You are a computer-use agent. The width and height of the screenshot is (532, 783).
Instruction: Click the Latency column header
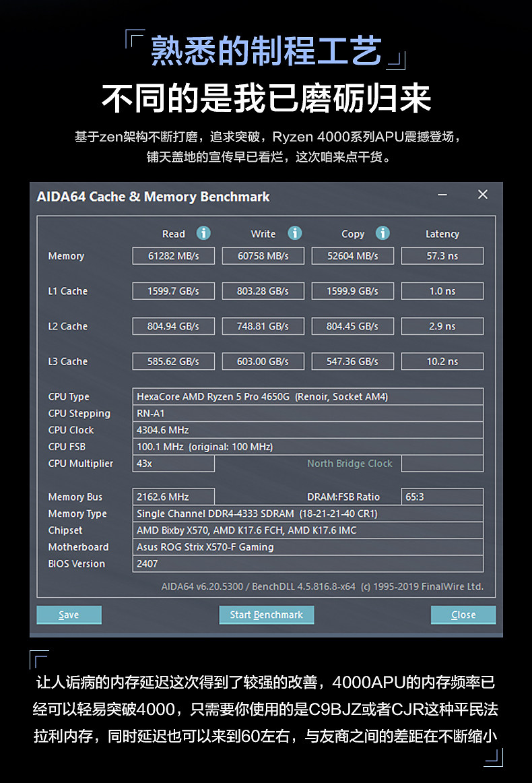(x=442, y=234)
